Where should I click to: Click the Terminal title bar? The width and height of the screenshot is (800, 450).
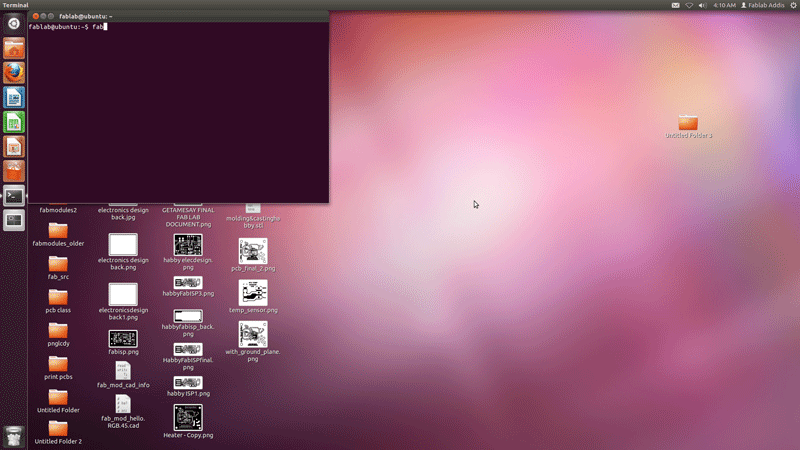coord(179,16)
